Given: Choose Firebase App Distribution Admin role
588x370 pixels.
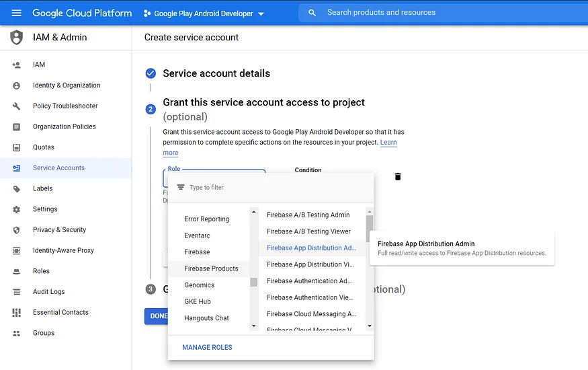Looking at the screenshot, I should click(311, 248).
